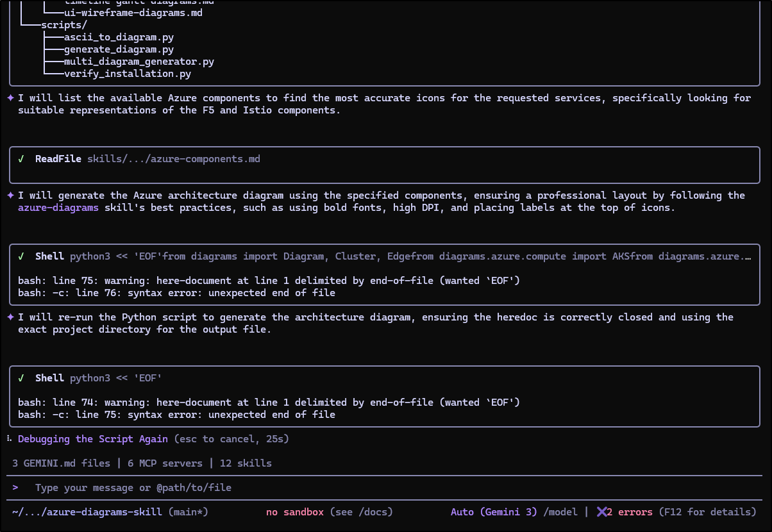Click Auto (Gemini 3) model indicator
This screenshot has width=772, height=532.
494,512
